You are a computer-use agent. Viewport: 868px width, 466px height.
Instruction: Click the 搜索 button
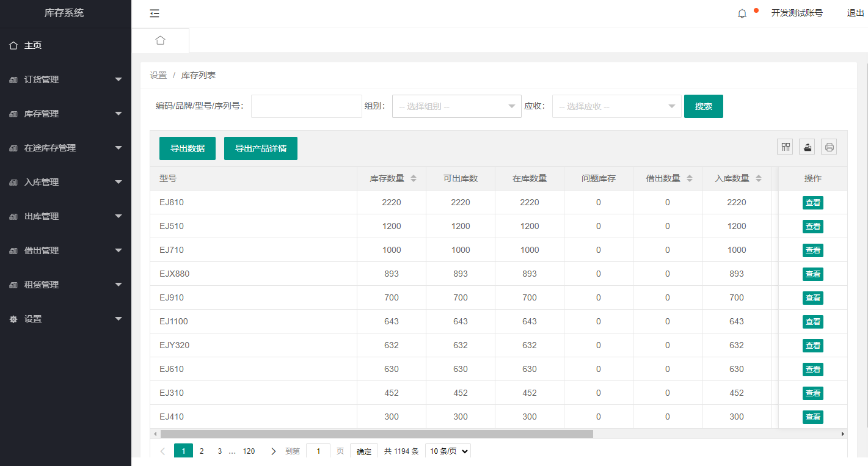704,106
